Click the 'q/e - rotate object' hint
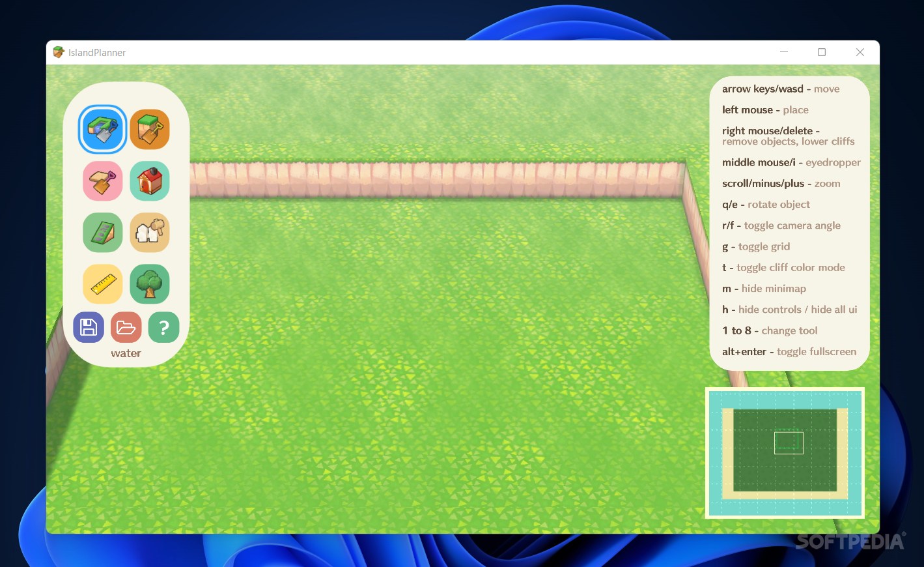 pos(766,205)
